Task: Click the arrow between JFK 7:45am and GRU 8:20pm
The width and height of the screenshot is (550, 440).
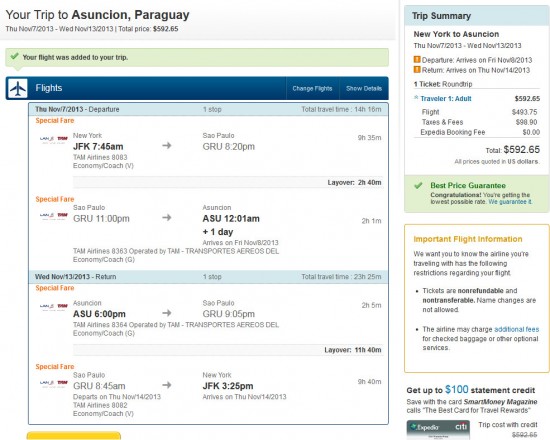Action: tap(167, 145)
